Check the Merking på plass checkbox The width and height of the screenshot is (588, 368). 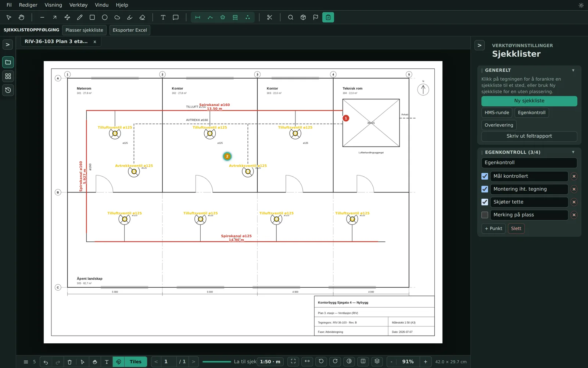pyautogui.click(x=485, y=215)
